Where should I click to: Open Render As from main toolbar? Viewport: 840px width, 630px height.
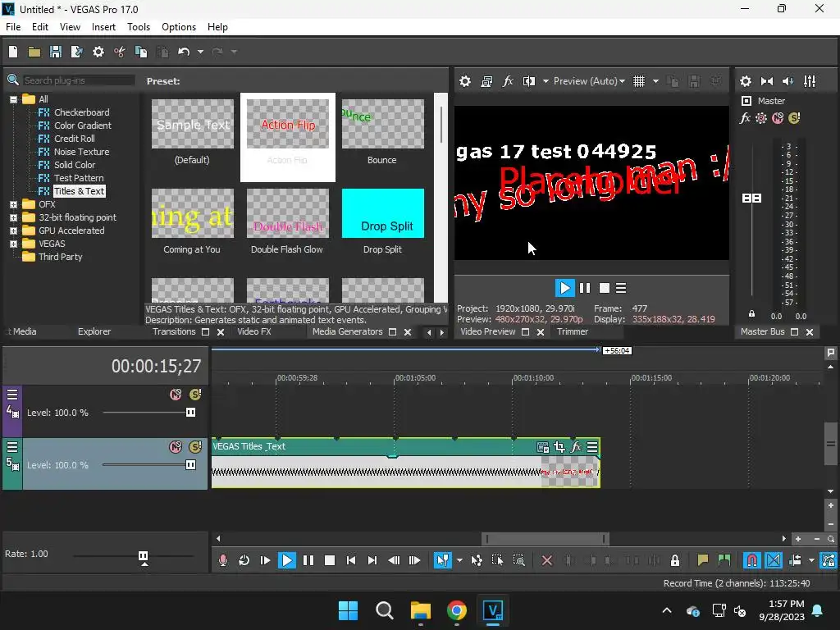(x=76, y=52)
